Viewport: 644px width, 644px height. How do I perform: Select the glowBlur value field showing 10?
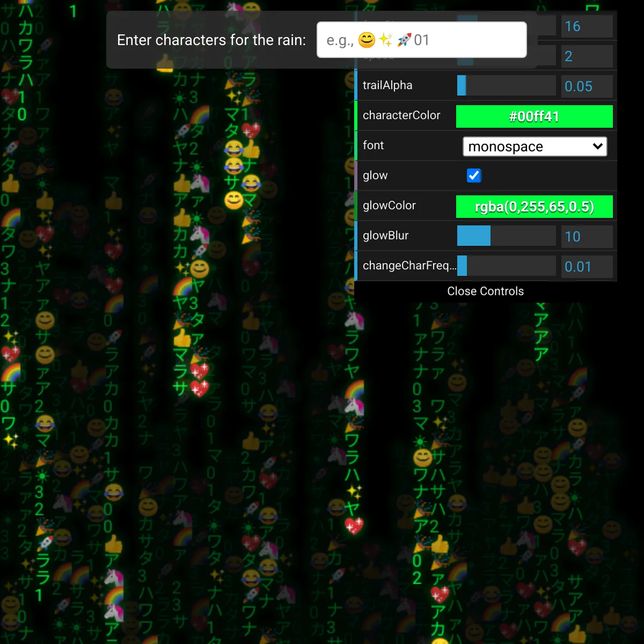[x=587, y=237]
